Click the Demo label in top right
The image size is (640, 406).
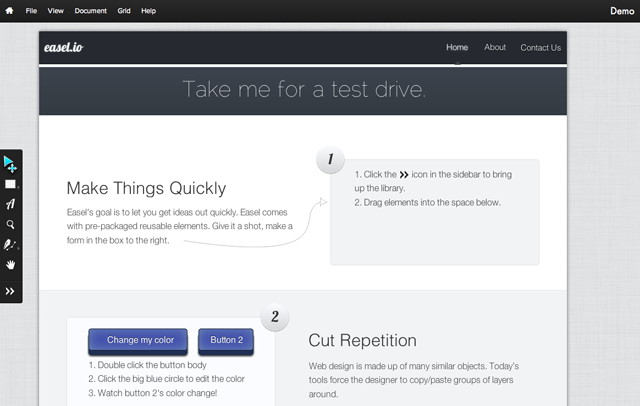pyautogui.click(x=622, y=10)
